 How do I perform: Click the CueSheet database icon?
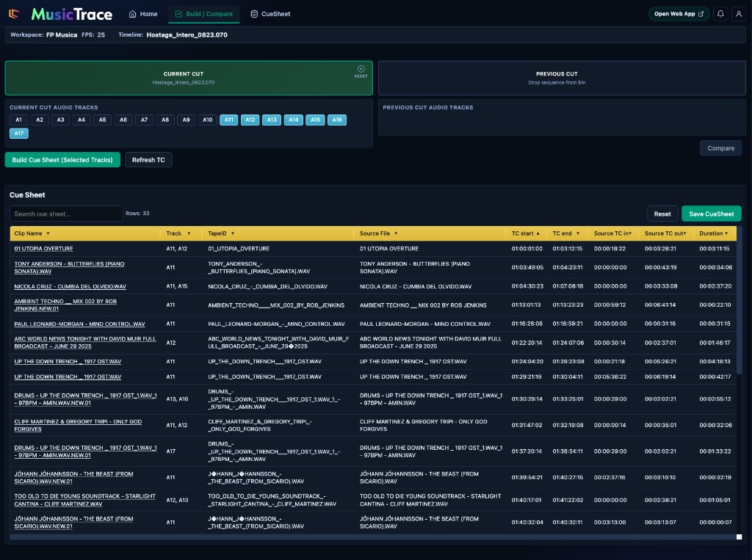point(254,14)
